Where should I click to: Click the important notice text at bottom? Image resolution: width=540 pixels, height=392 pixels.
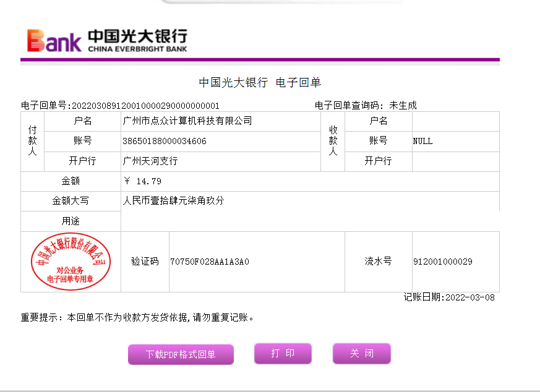[x=138, y=318]
